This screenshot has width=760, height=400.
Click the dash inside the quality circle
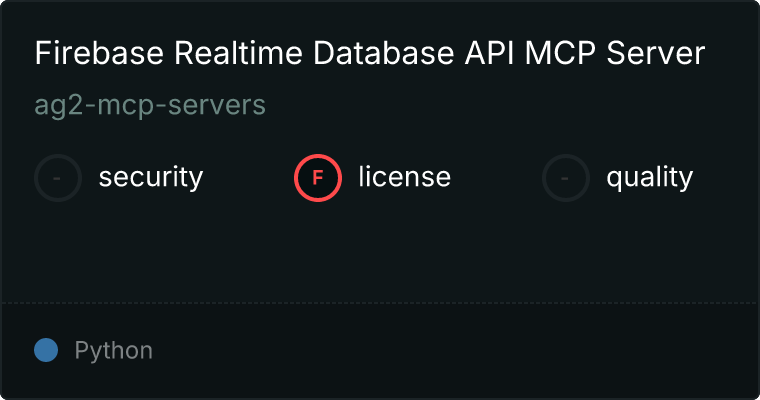[566, 178]
